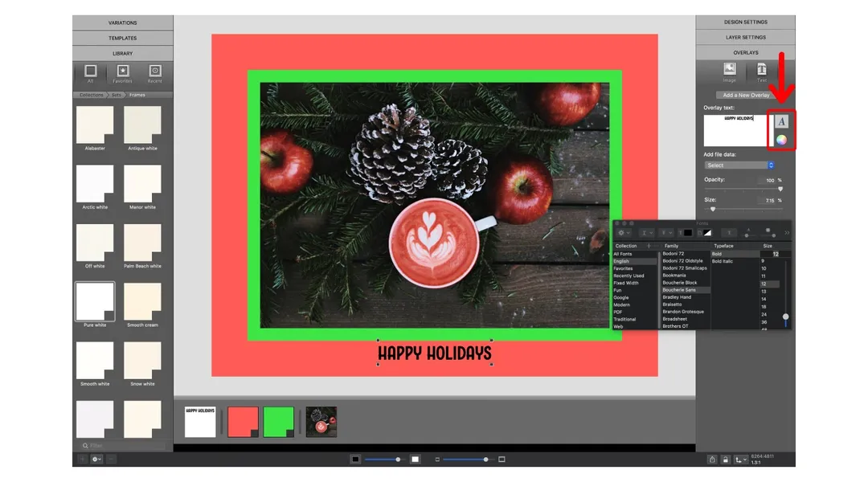The width and height of the screenshot is (868, 482).
Task: Open the Layer Settings panel tab
Action: point(746,38)
